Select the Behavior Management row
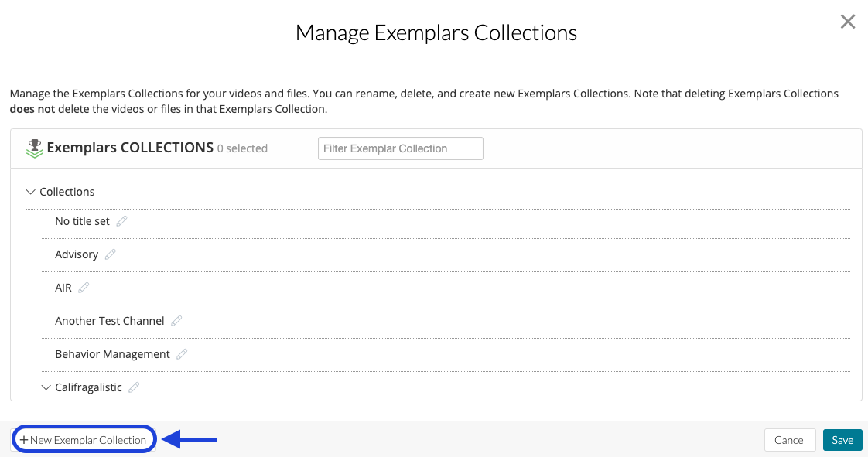Viewport: 868px width, 457px height. [x=113, y=353]
